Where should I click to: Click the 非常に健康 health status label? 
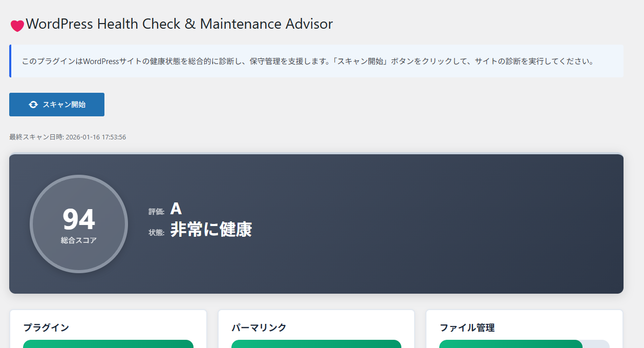click(211, 230)
